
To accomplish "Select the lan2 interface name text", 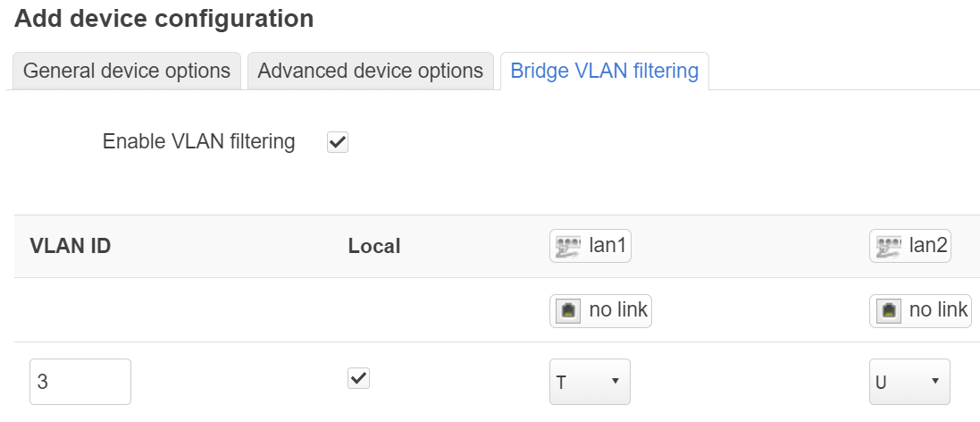I will pyautogui.click(x=927, y=245).
